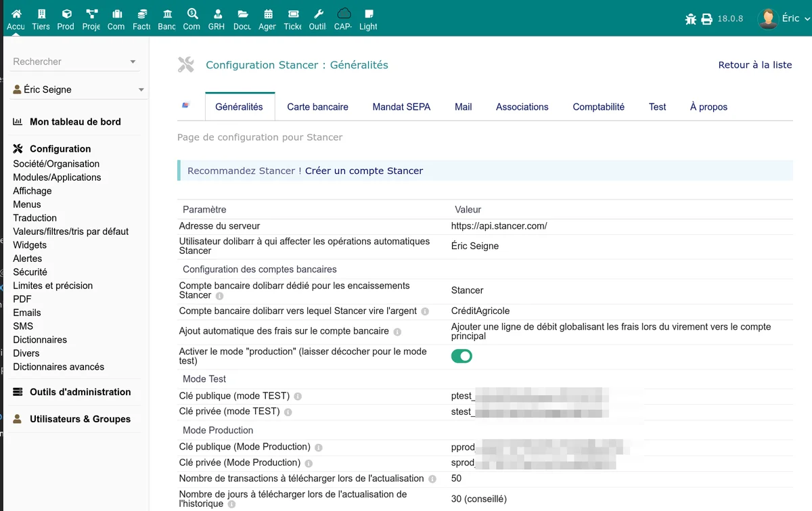Open Modules/Applications in sidebar
Viewport: 812px width, 511px height.
click(x=57, y=177)
